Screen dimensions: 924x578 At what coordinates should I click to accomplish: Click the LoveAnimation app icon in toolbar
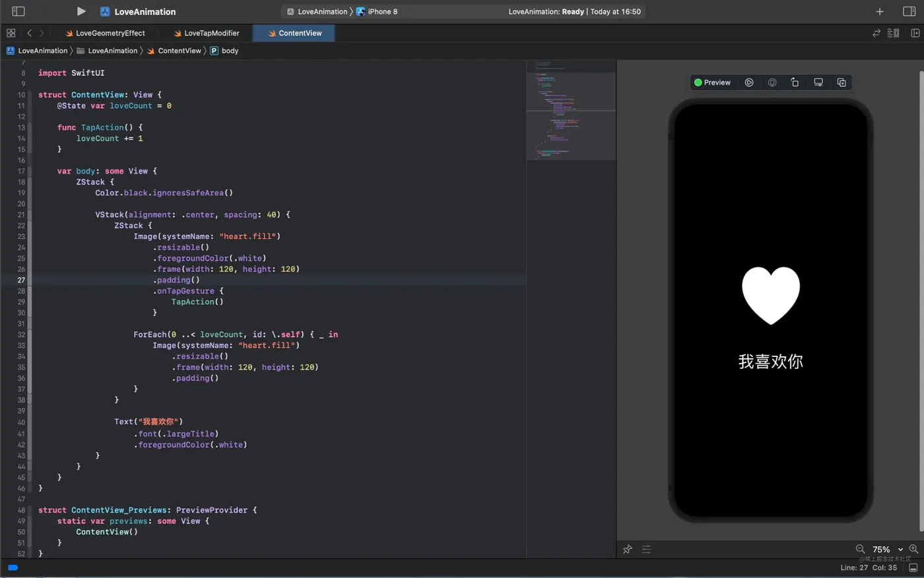pos(105,11)
